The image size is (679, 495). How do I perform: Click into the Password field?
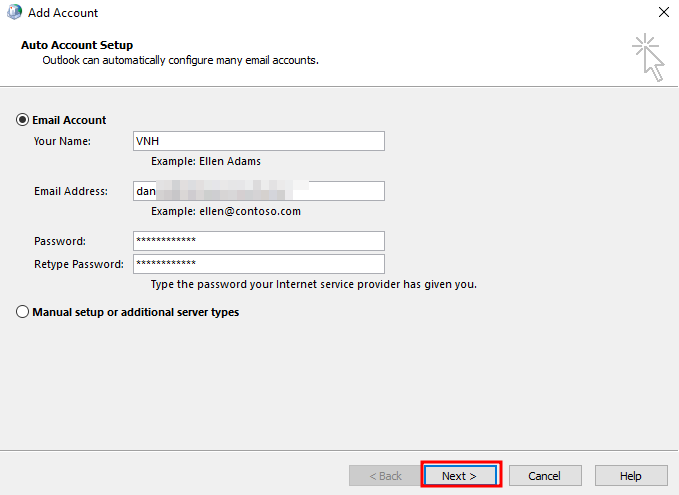point(258,241)
